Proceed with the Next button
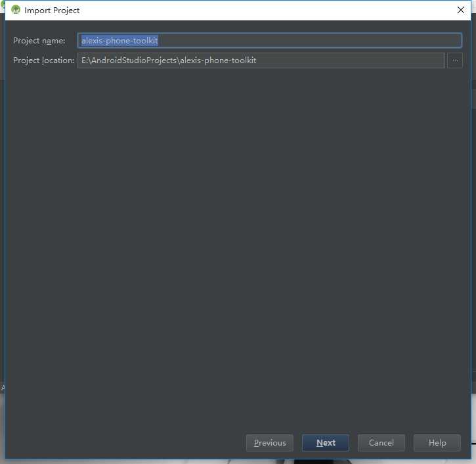This screenshot has height=464, width=476. [326, 443]
